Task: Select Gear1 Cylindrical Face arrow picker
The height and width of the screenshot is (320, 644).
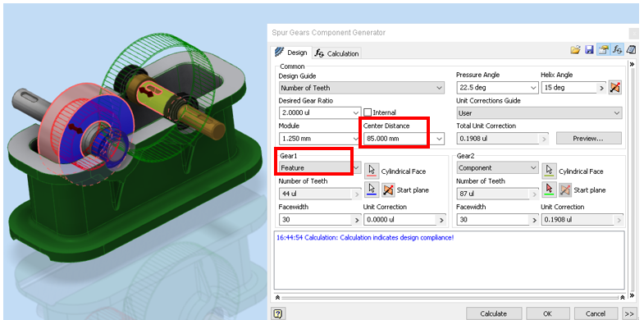Action: [372, 170]
